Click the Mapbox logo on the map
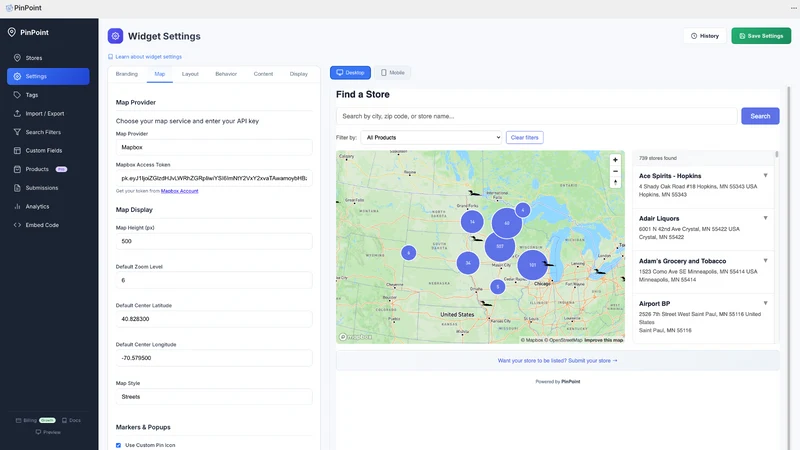The image size is (800, 450). tap(356, 337)
